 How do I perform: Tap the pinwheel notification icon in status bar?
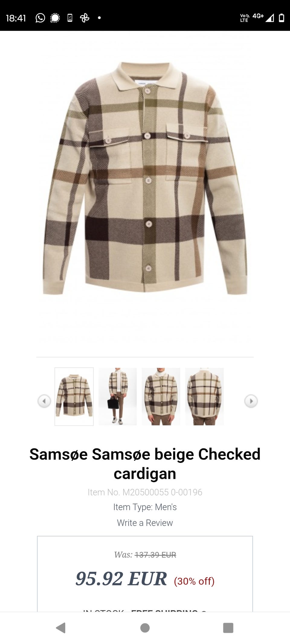point(85,18)
